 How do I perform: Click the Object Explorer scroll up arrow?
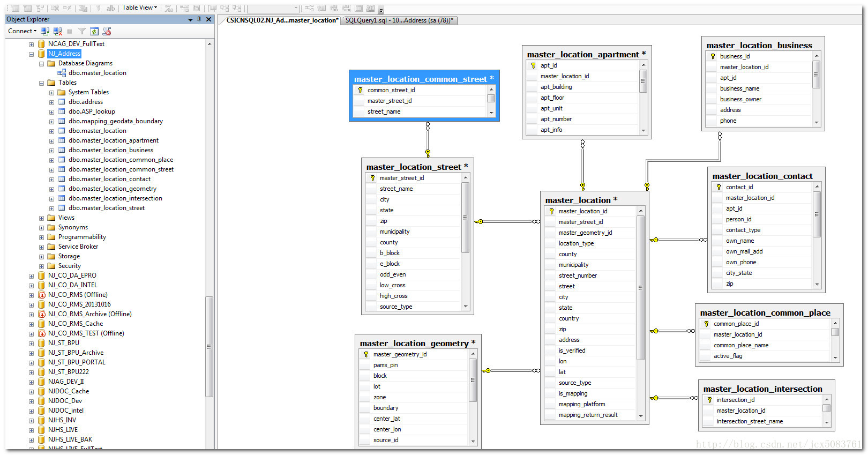coord(209,44)
